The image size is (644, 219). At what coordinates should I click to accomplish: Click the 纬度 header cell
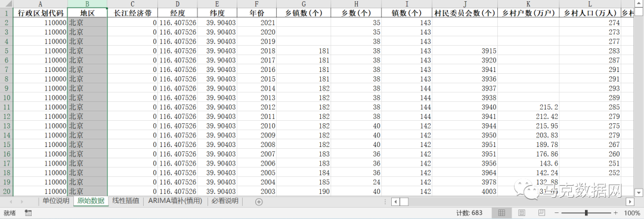point(217,12)
